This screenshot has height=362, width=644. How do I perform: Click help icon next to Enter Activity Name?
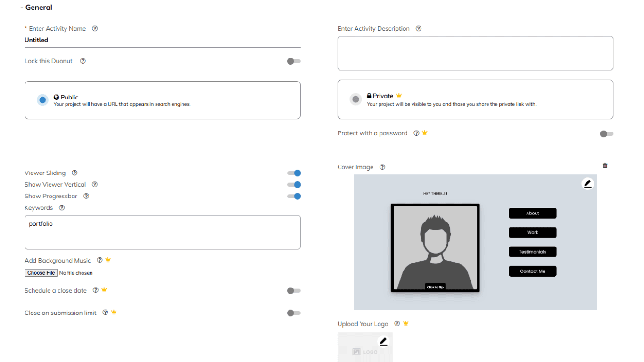click(95, 29)
